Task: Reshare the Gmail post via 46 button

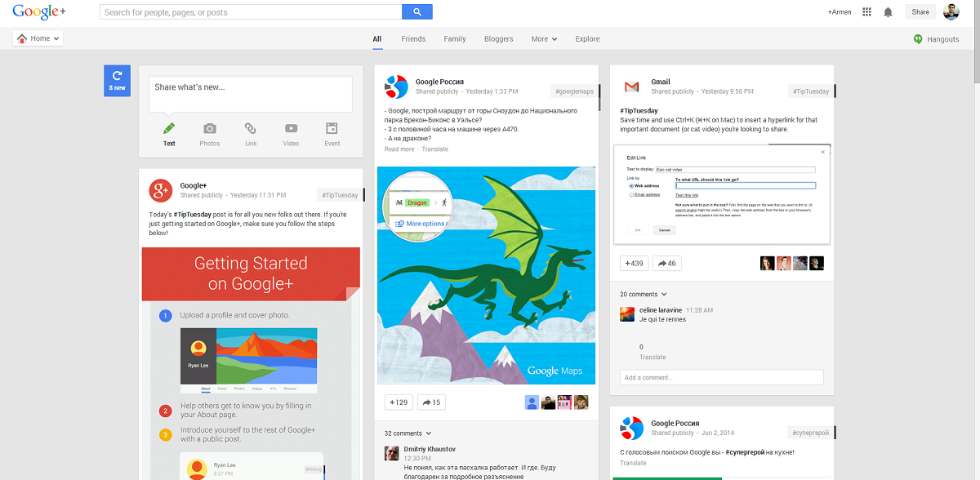Action: tap(667, 263)
